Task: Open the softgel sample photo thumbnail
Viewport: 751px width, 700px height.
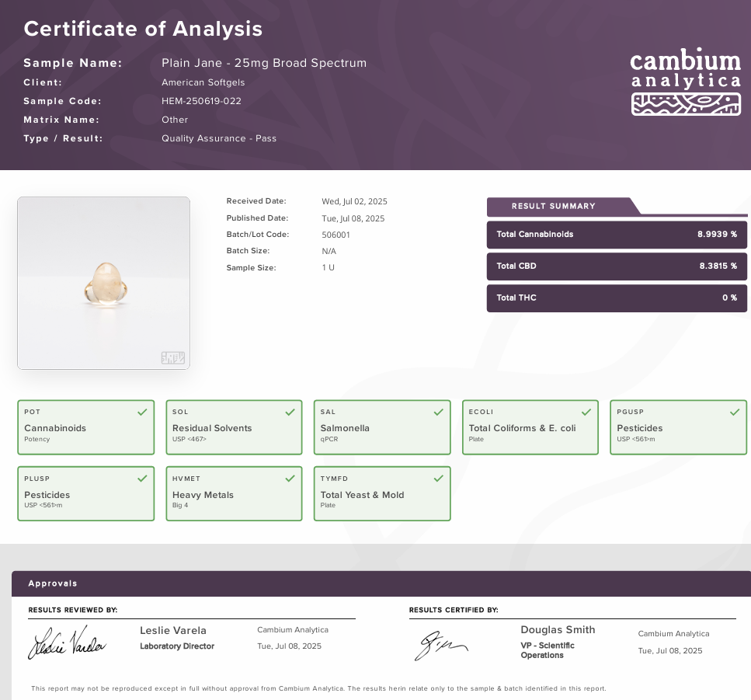Action: click(x=103, y=283)
